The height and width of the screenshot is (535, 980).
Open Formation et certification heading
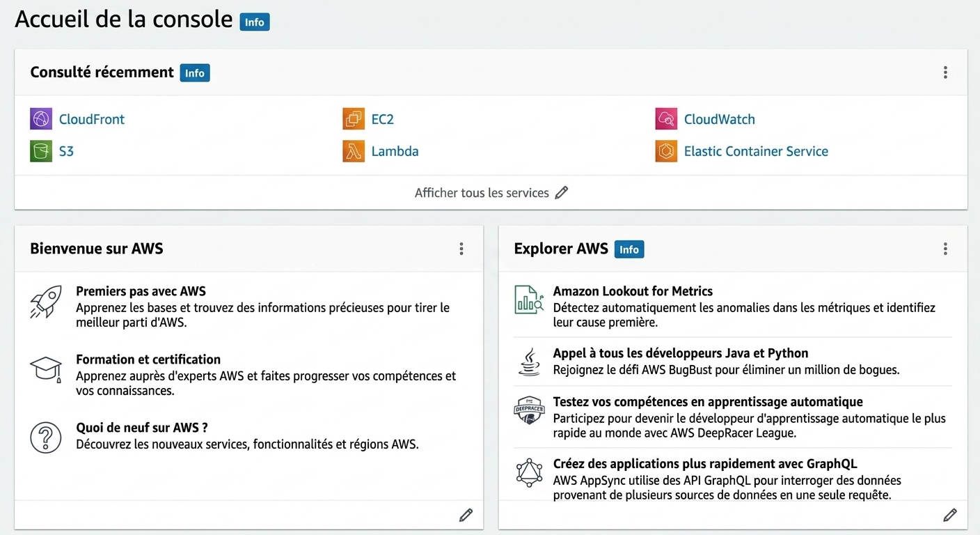click(x=148, y=359)
